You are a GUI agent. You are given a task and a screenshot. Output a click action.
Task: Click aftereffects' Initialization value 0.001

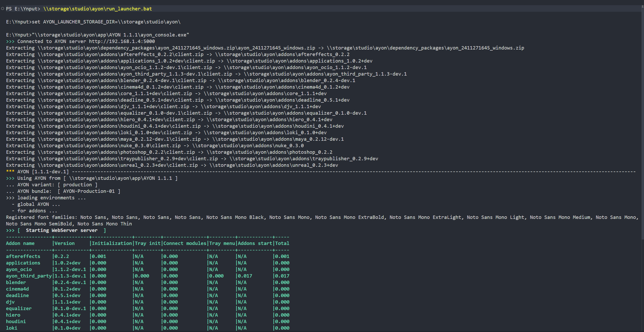99,256
